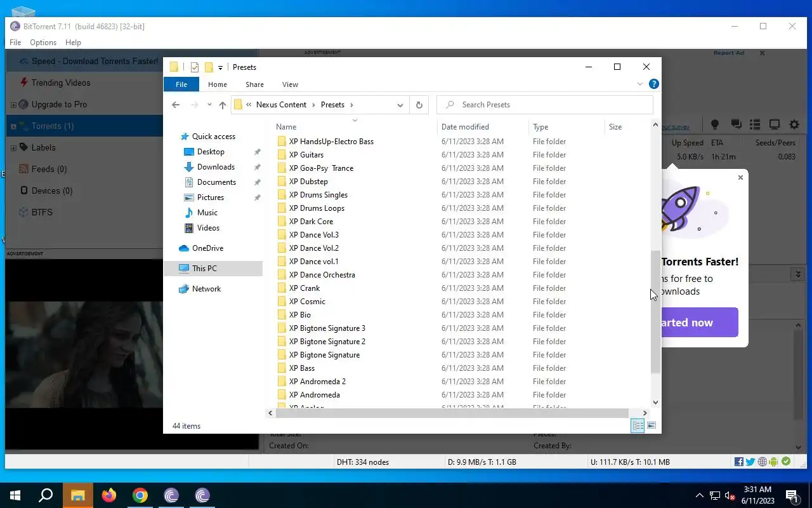
Task: Open the BitTorrent File menu
Action: click(x=15, y=43)
